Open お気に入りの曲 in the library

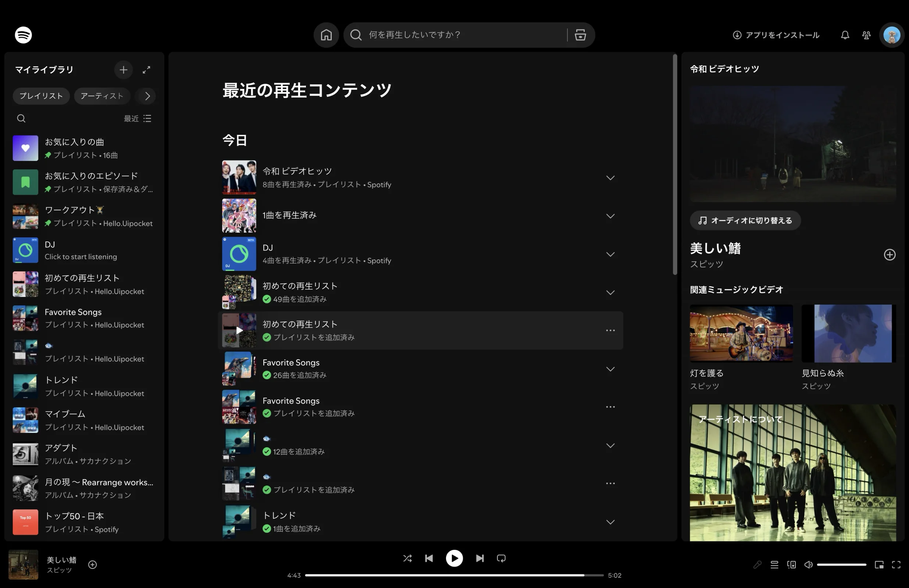[x=84, y=148]
